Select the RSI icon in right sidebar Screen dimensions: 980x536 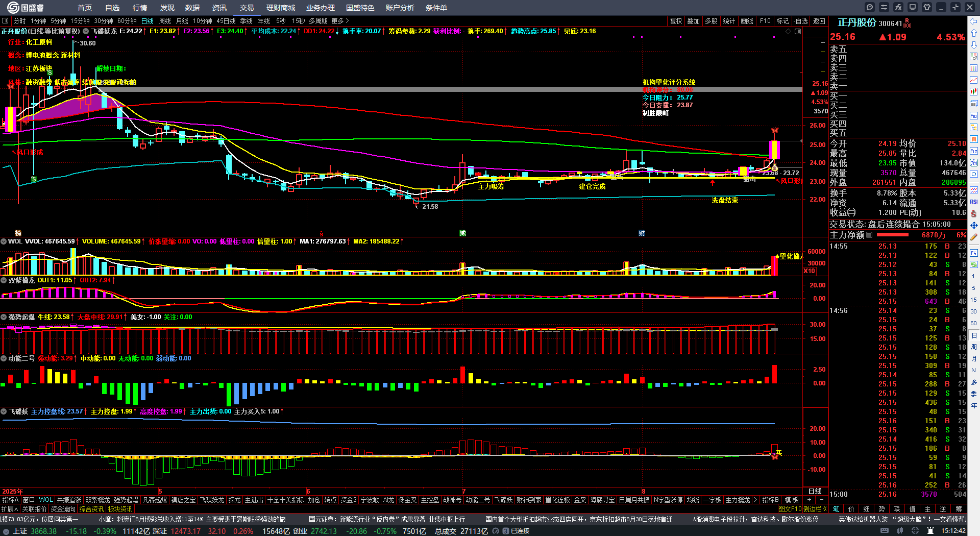pos(974,202)
